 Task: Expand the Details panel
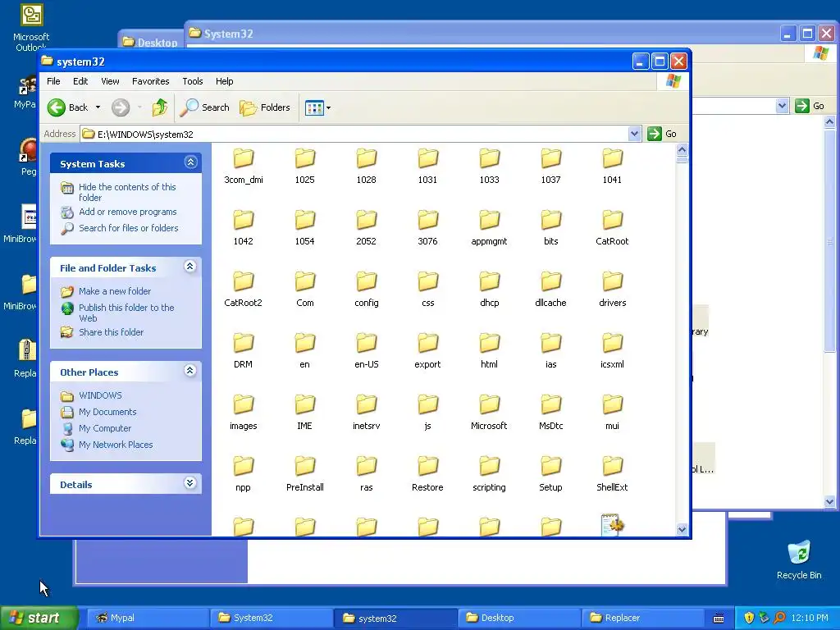tap(190, 483)
